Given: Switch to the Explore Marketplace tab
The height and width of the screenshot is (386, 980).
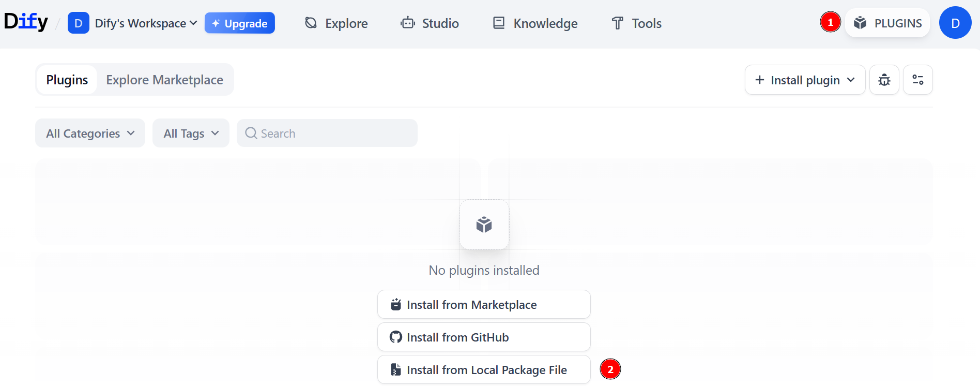Looking at the screenshot, I should point(164,80).
